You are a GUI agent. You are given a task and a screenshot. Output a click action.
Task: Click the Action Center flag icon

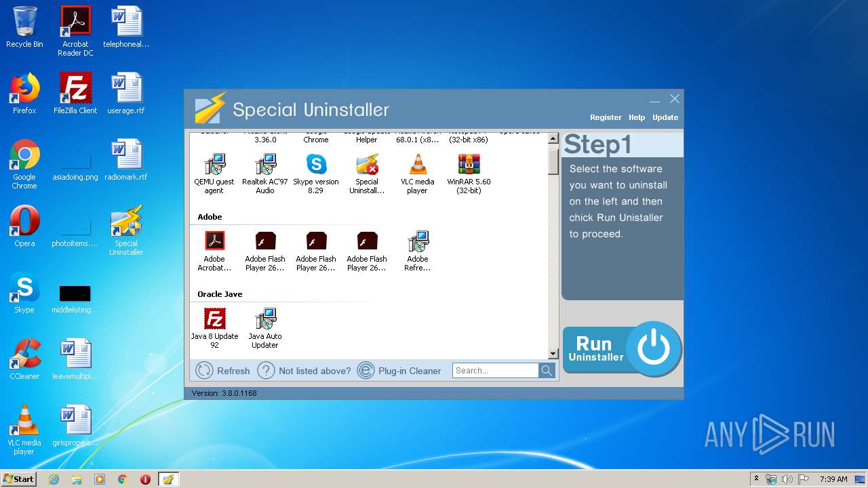(x=802, y=479)
